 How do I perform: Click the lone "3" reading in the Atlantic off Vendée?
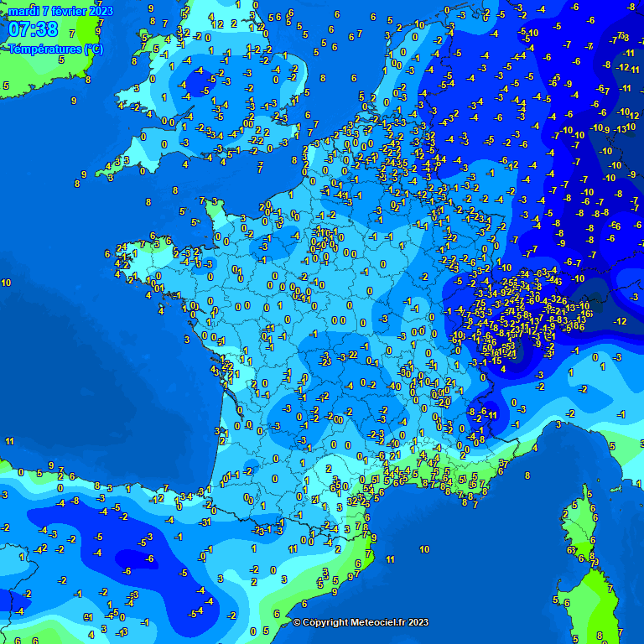(187, 340)
